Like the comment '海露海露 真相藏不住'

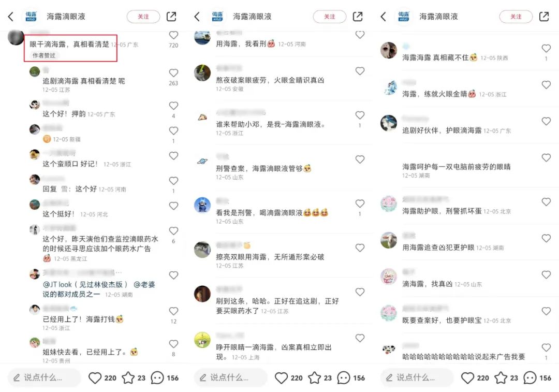546,48
